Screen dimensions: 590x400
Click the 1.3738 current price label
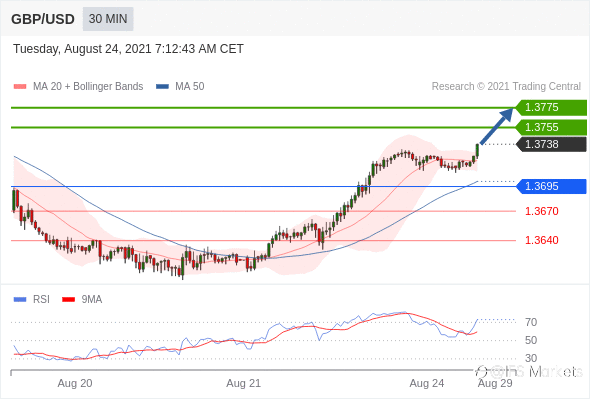coord(551,144)
